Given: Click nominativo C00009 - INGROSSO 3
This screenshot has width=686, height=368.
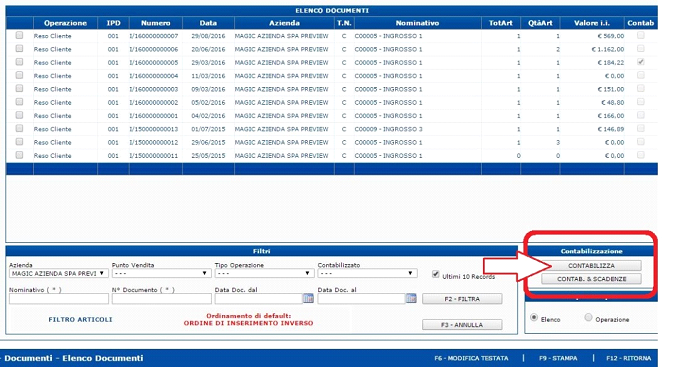Looking at the screenshot, I should click(388, 129).
